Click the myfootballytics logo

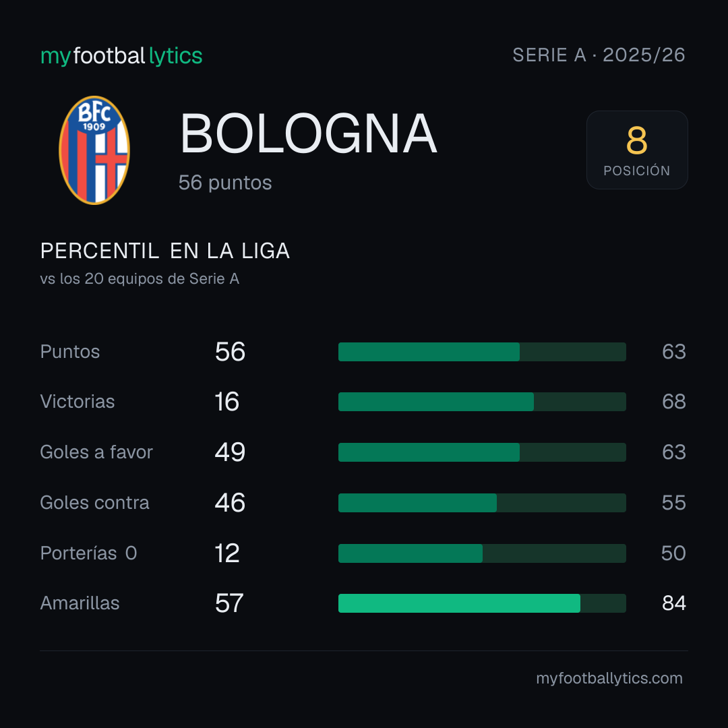(121, 56)
